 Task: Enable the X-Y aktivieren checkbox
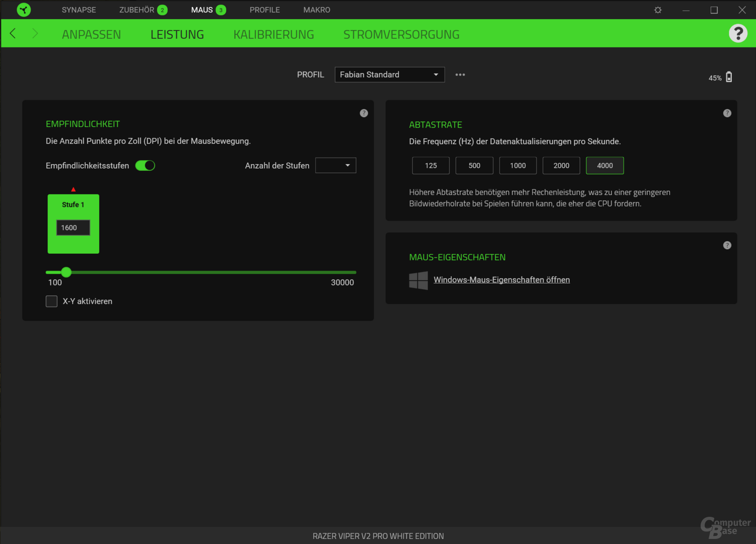point(51,301)
